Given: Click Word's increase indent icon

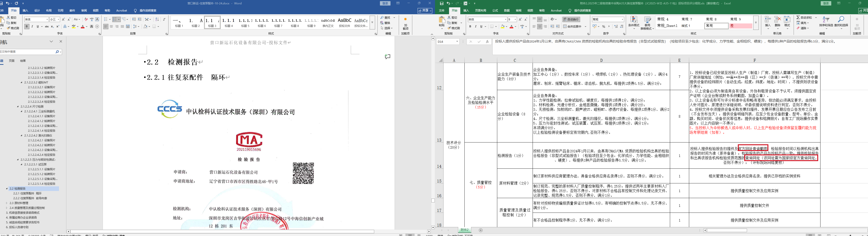Looking at the screenshot, I should [x=140, y=19].
